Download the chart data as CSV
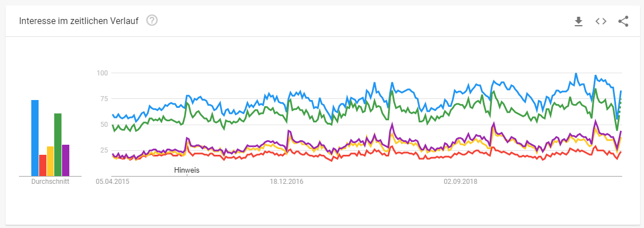The image size is (644, 228). (579, 21)
